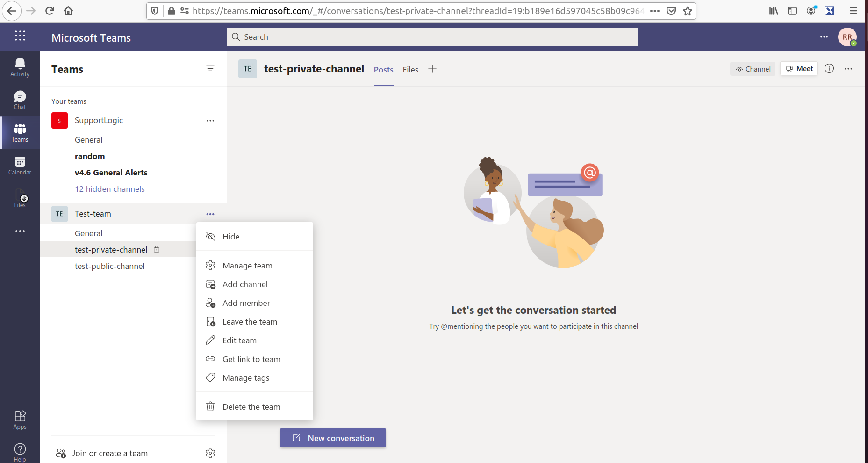Reload the page in browser
Image resolution: width=868 pixels, height=463 pixels.
click(x=50, y=11)
